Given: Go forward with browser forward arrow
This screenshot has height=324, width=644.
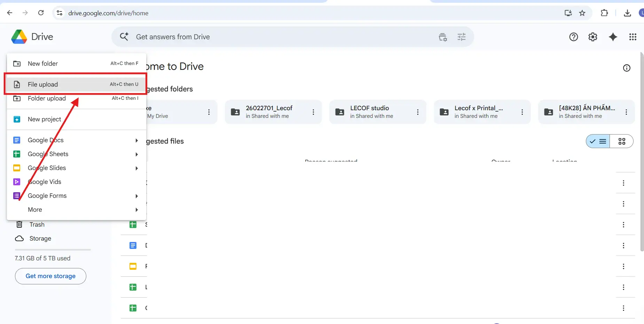Looking at the screenshot, I should tap(25, 13).
